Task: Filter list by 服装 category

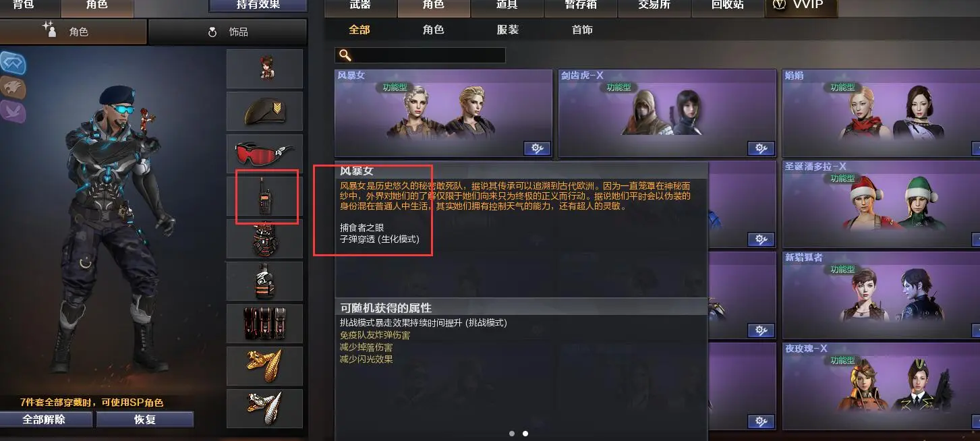Action: [508, 30]
